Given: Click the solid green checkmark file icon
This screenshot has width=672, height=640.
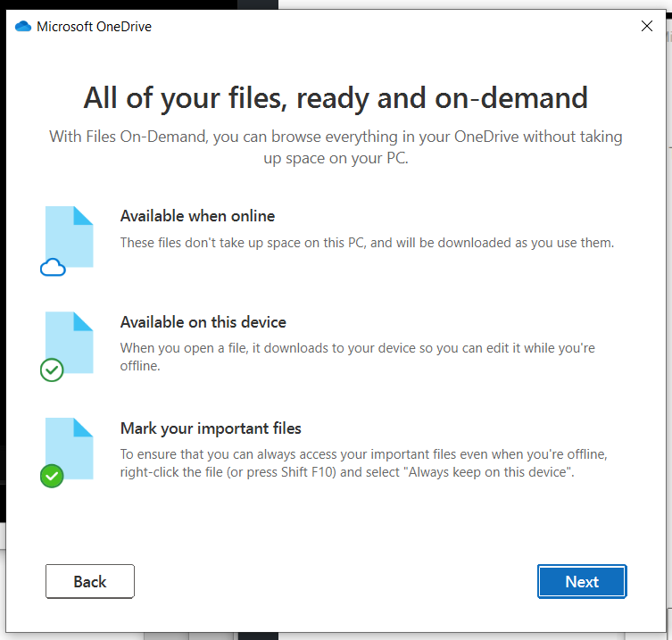Looking at the screenshot, I should (67, 453).
